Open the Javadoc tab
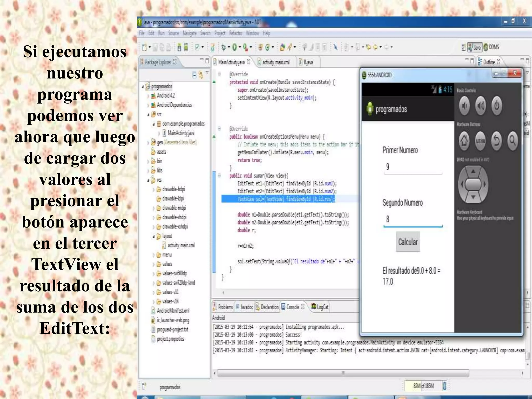Viewport: 532px width, 399px height. [244, 307]
